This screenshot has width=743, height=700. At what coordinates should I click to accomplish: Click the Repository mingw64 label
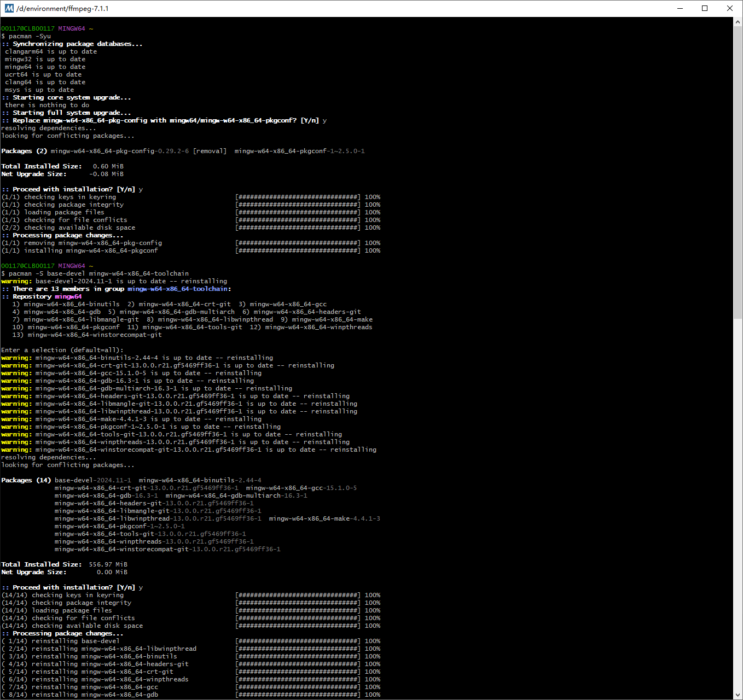tap(41, 296)
